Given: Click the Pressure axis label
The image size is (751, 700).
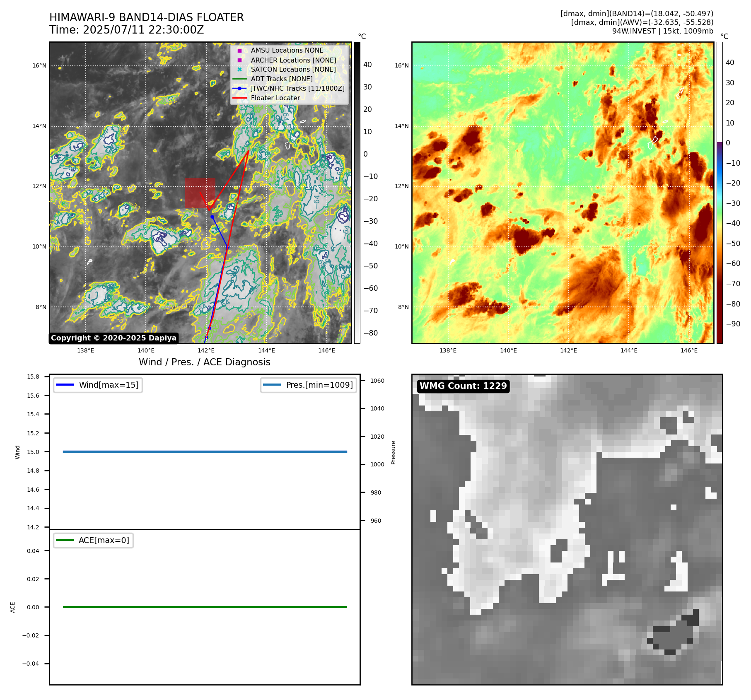Looking at the screenshot, I should tap(394, 452).
